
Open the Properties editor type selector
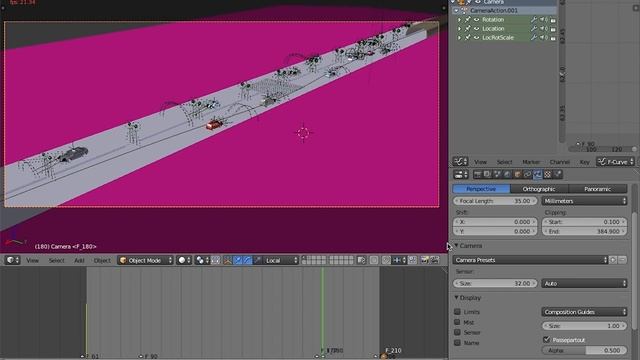[x=461, y=174]
